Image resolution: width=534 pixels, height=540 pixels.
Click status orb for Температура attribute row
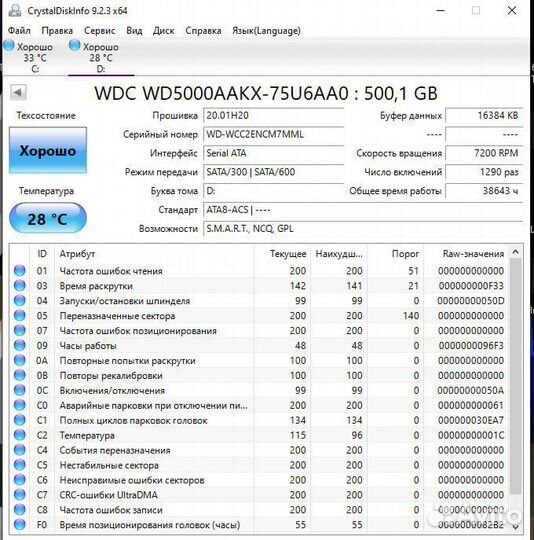pyautogui.click(x=20, y=435)
